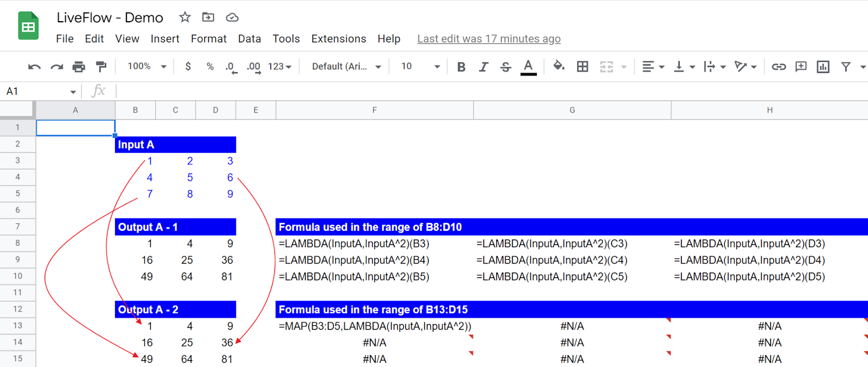Screen dimensions: 868x367
Task: Open the Default font dropdown
Action: click(x=347, y=66)
